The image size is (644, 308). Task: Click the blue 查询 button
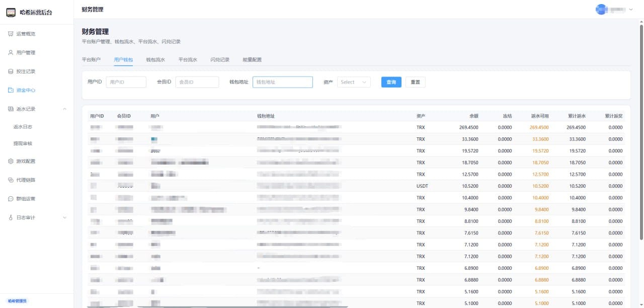391,82
